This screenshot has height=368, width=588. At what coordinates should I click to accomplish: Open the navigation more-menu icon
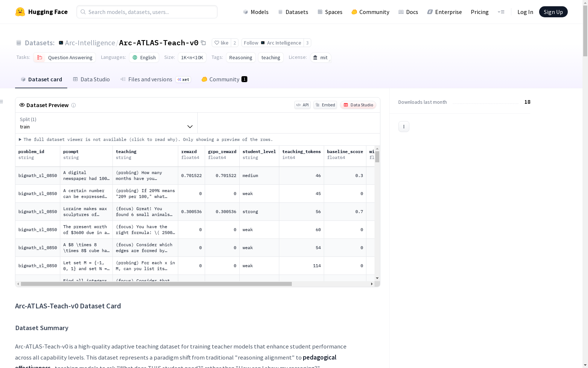tap(501, 12)
